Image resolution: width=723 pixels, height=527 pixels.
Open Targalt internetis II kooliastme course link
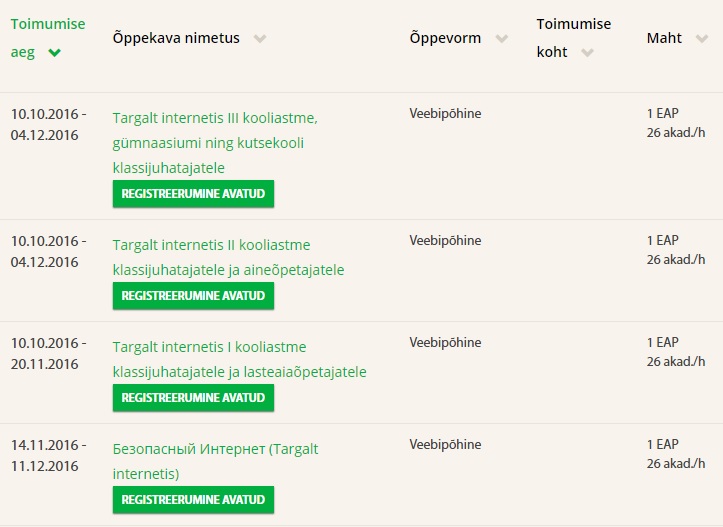click(228, 257)
